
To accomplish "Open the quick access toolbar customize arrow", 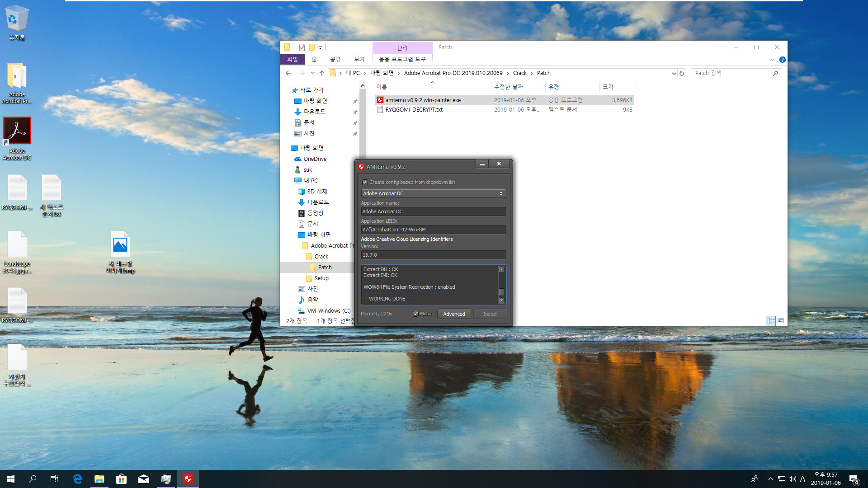I will tap(320, 47).
